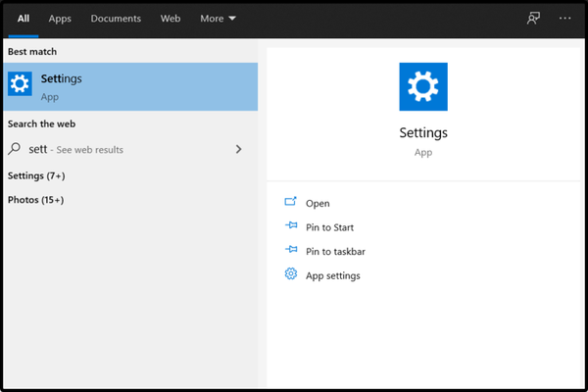Expand the Settings (7+) results group
This screenshot has width=588, height=392.
coord(36,175)
